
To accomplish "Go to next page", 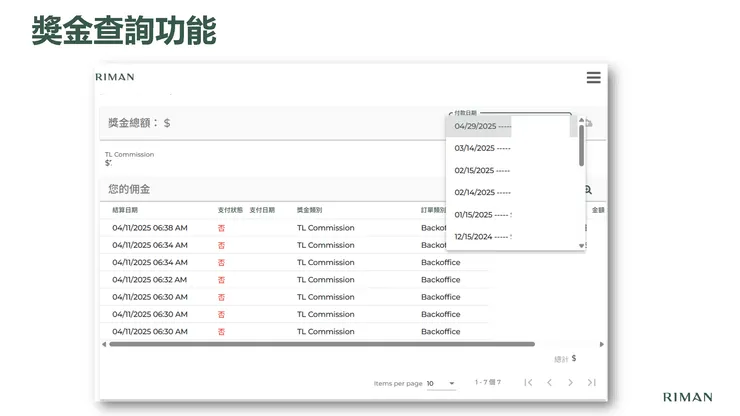I will click(x=570, y=382).
